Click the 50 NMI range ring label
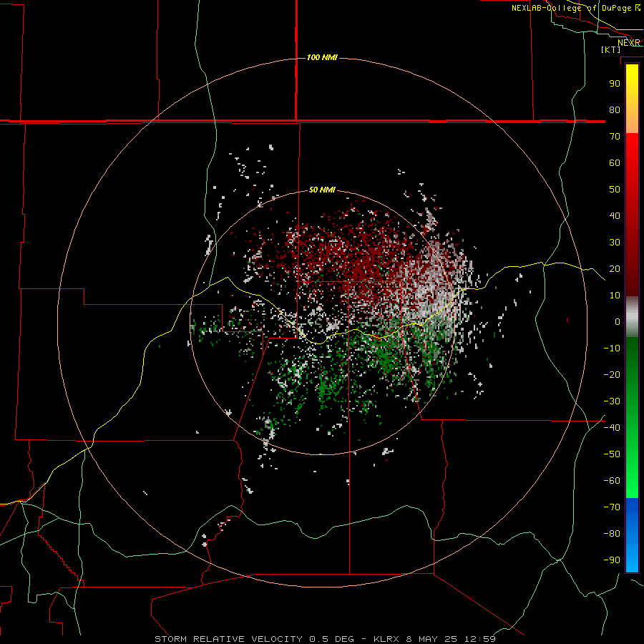644x644 pixels. pyautogui.click(x=322, y=190)
